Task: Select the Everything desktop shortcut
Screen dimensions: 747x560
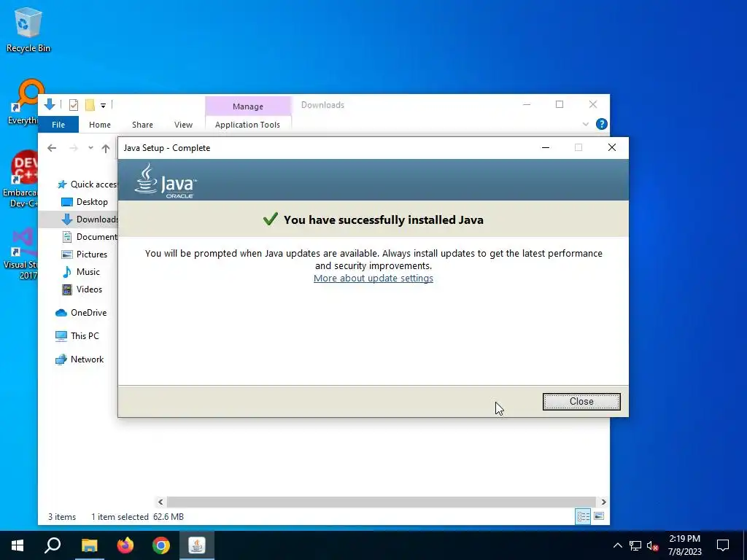Action: click(x=23, y=102)
